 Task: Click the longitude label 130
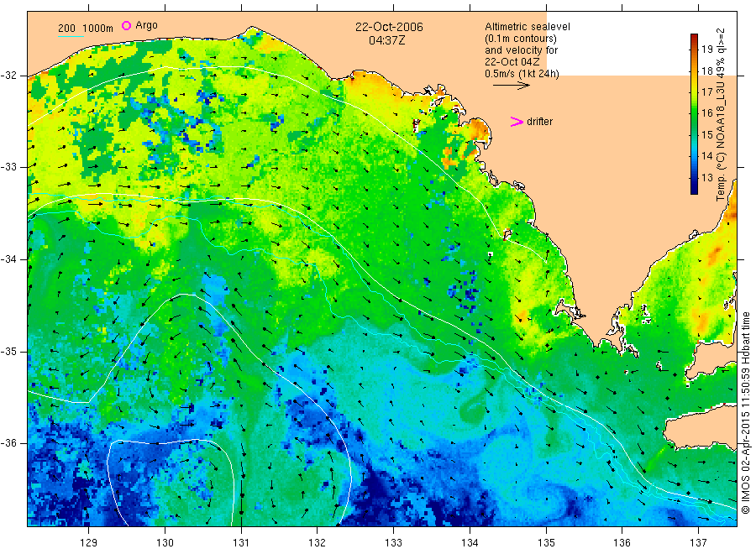point(165,542)
